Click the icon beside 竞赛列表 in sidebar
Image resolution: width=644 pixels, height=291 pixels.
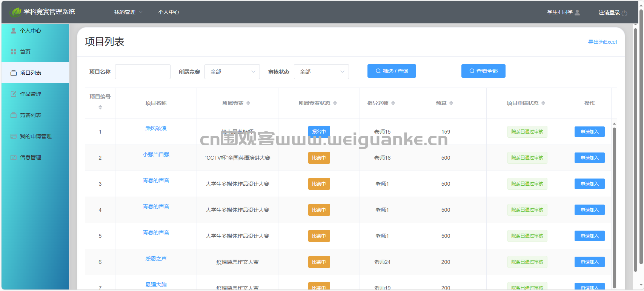coord(14,115)
